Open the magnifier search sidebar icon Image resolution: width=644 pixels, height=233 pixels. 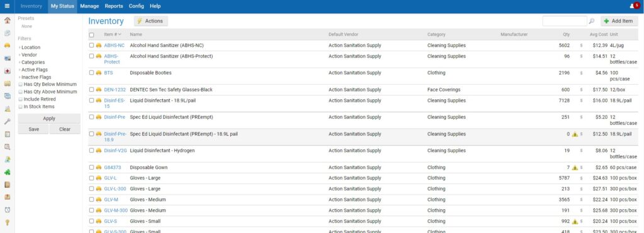coord(7,146)
